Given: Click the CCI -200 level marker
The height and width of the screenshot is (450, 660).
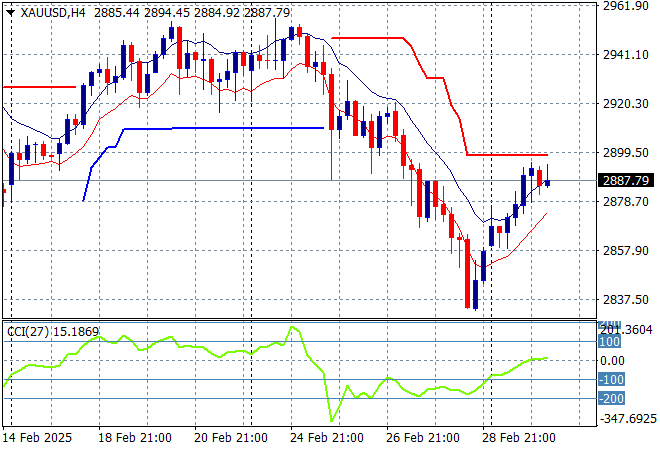Looking at the screenshot, I should coord(610,398).
